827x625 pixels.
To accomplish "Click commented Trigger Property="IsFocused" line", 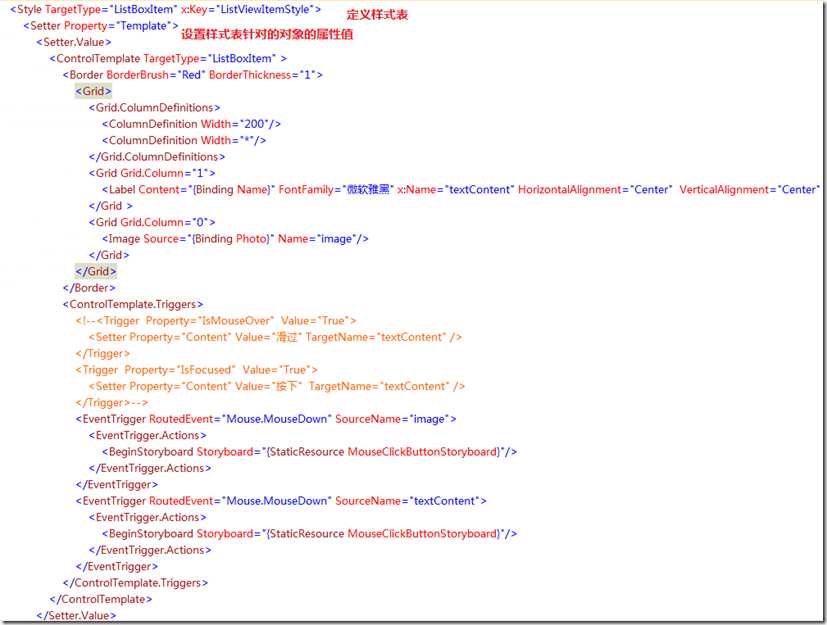I will click(197, 370).
